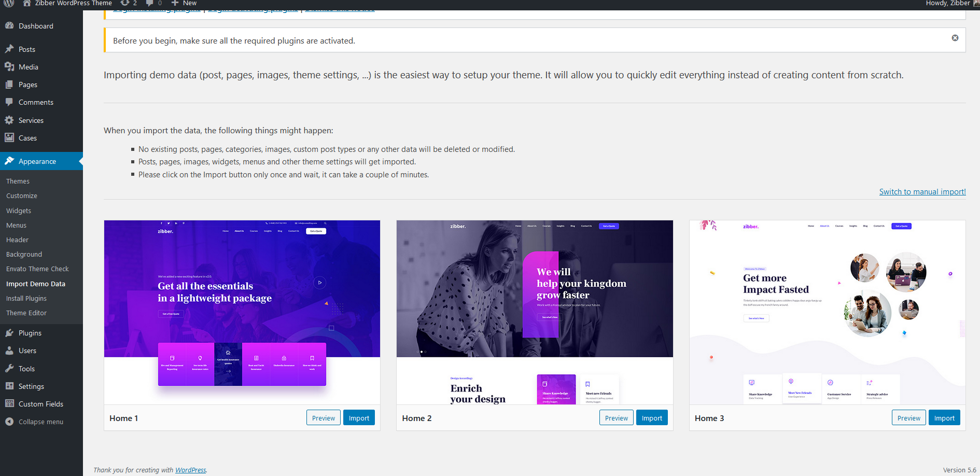This screenshot has height=476, width=980.
Task: Click the Tools wrench icon
Action: click(9, 368)
